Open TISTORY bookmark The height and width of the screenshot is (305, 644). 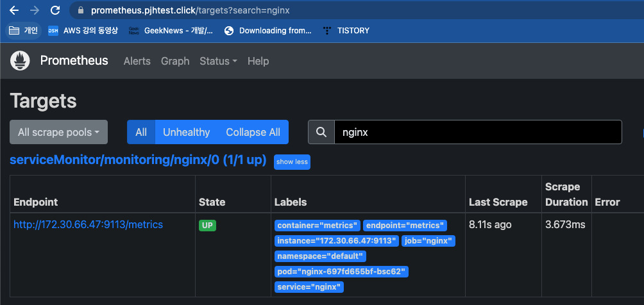click(346, 30)
